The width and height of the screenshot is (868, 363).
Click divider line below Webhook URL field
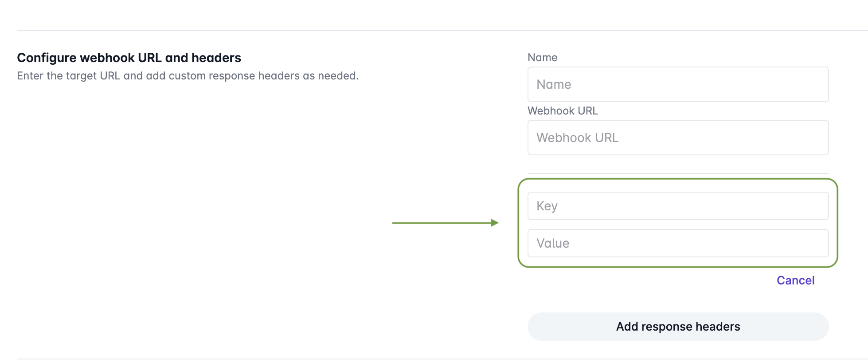pos(677,174)
